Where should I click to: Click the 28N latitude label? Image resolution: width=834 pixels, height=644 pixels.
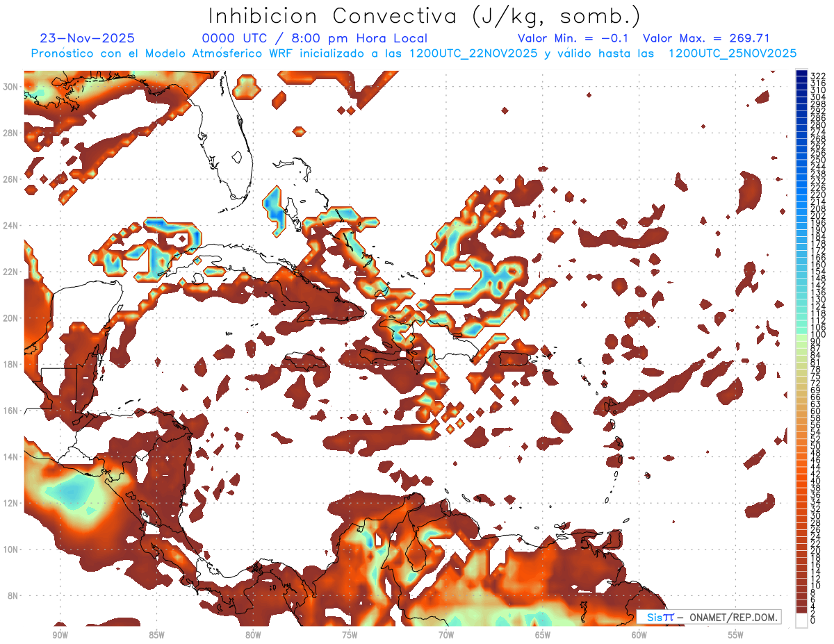click(x=11, y=133)
